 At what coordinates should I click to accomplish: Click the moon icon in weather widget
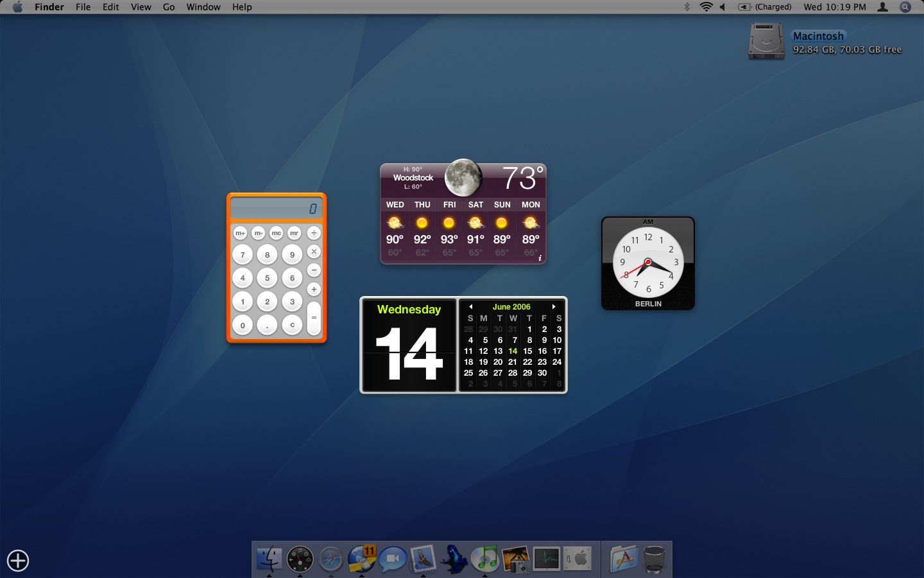pyautogui.click(x=463, y=178)
